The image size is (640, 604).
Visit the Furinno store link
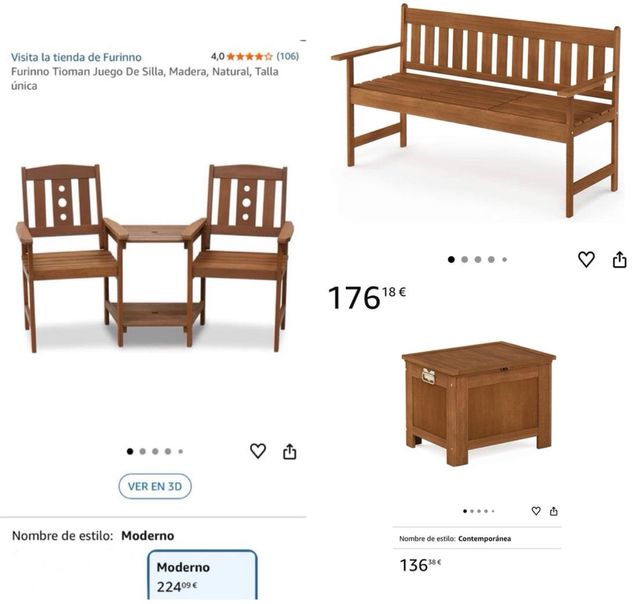(x=76, y=57)
